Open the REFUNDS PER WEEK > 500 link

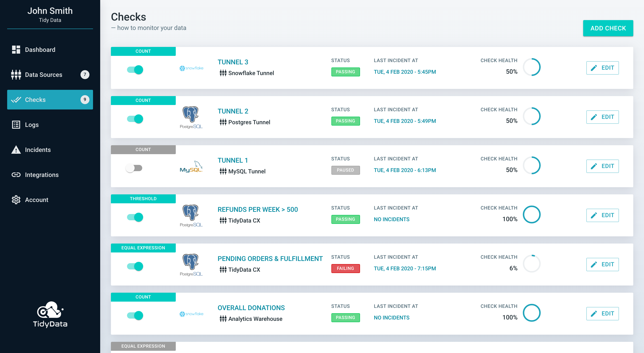[x=258, y=209]
